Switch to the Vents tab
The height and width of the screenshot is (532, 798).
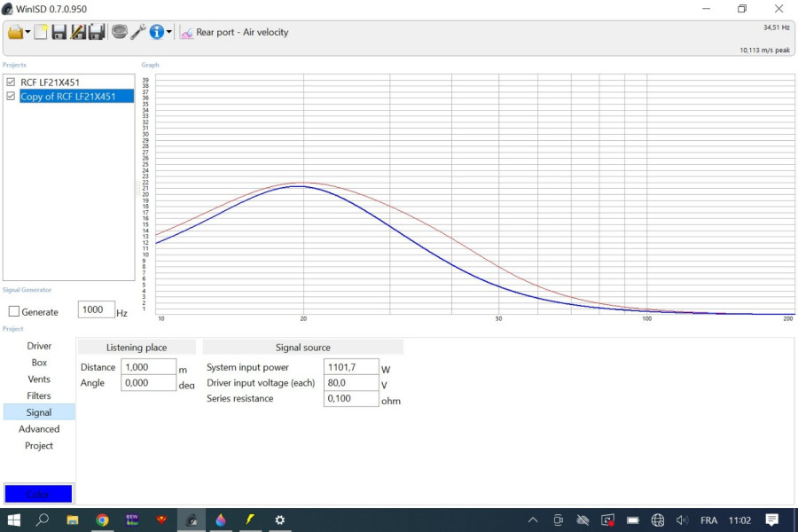[x=39, y=379]
